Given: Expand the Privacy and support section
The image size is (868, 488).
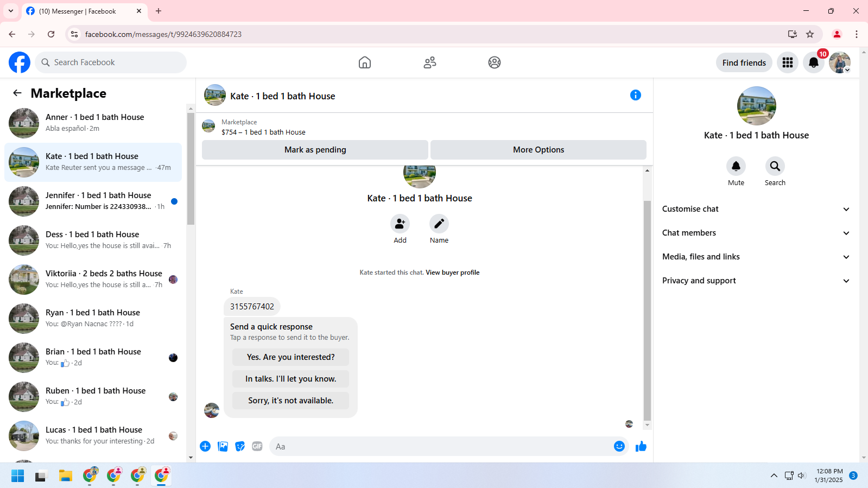Looking at the screenshot, I should click(756, 281).
